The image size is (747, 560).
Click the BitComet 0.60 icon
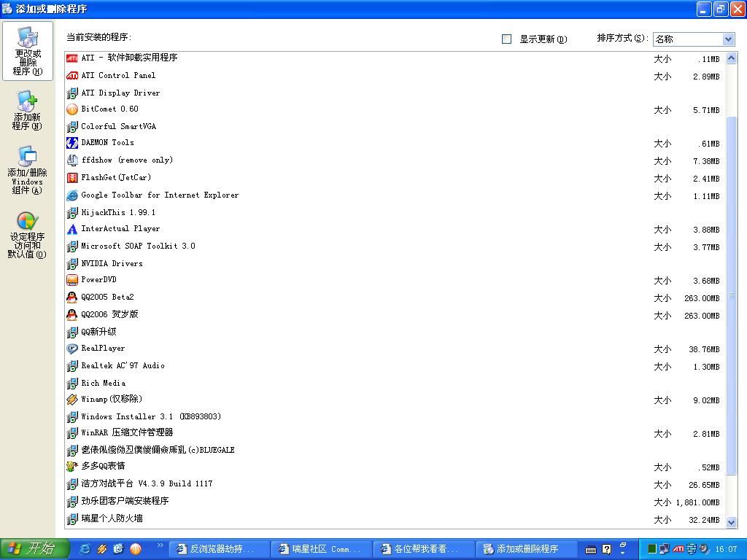(72, 109)
